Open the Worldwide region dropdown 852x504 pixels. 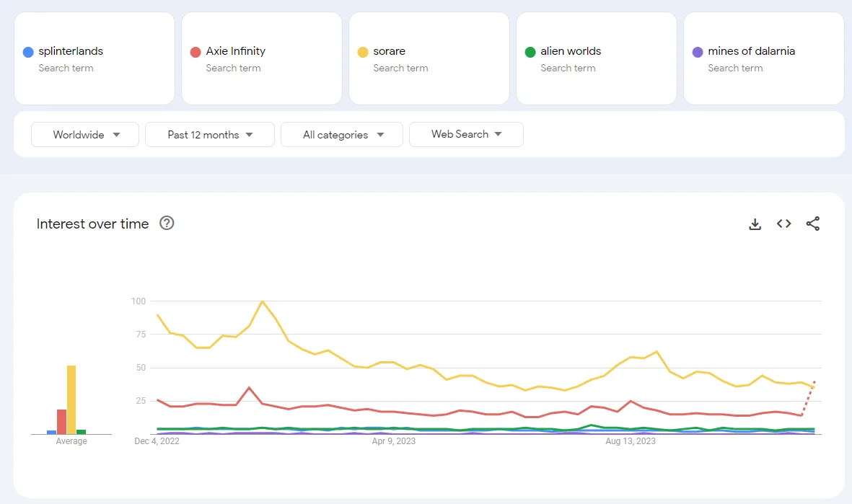(x=85, y=135)
